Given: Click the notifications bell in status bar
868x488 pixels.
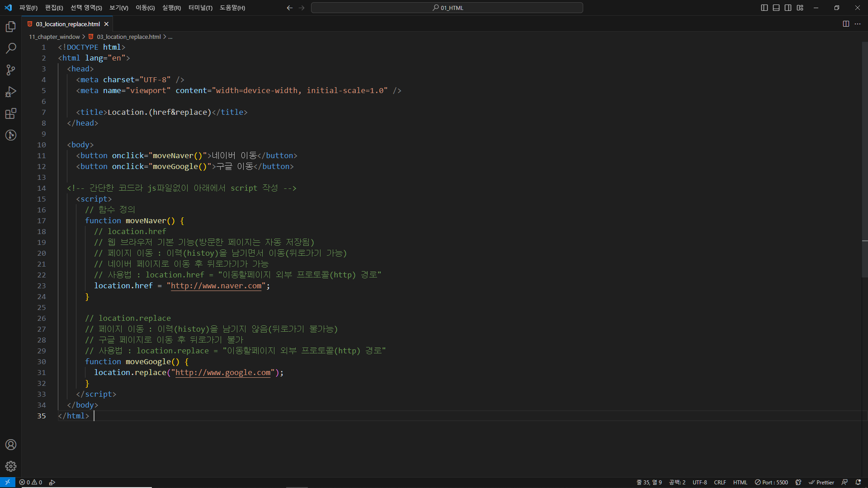Looking at the screenshot, I should 858,482.
